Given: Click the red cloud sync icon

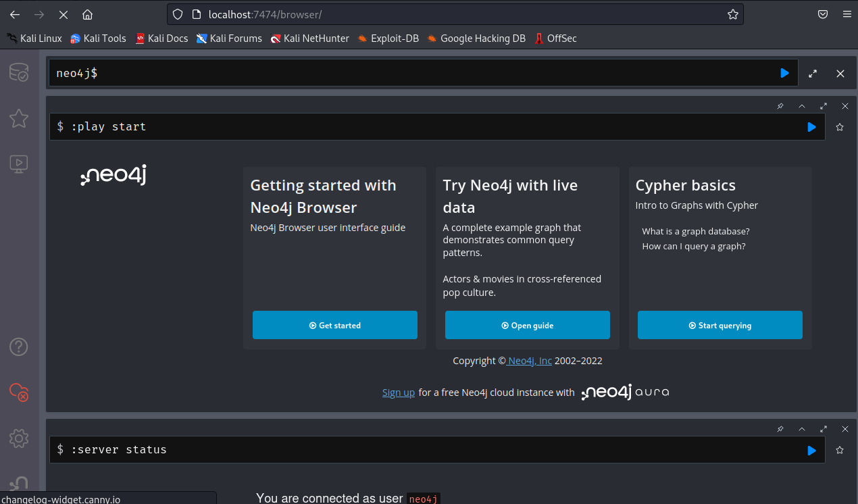Looking at the screenshot, I should (x=19, y=392).
